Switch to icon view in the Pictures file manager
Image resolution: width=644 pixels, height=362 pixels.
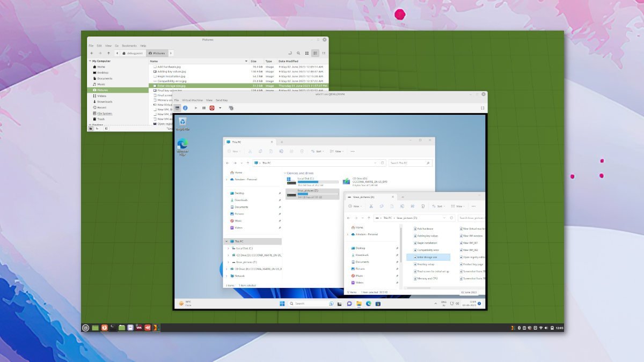307,53
